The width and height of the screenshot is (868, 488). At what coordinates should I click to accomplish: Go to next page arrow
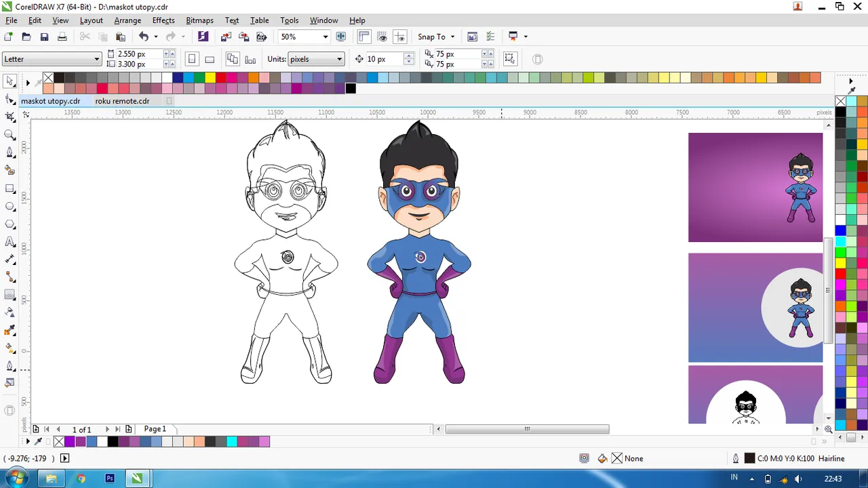point(107,429)
